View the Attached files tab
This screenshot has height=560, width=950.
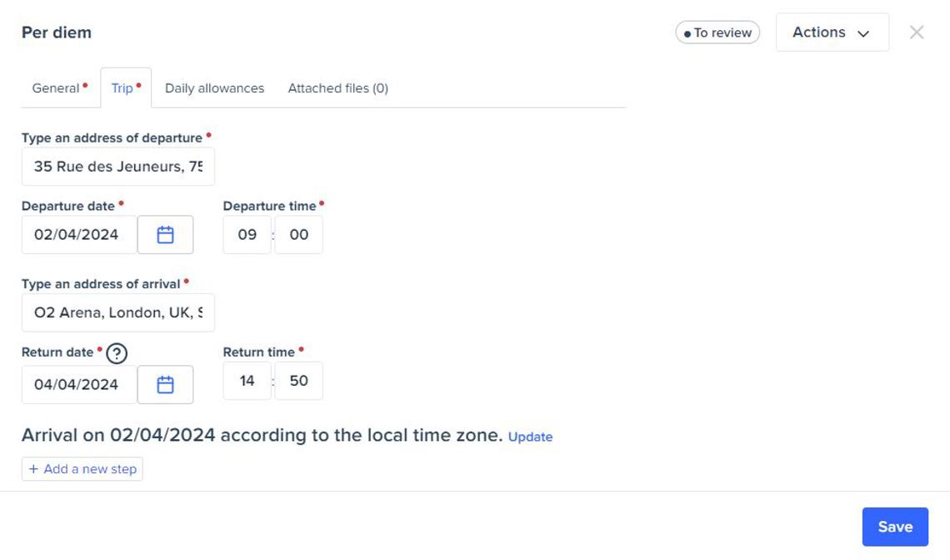coord(337,88)
